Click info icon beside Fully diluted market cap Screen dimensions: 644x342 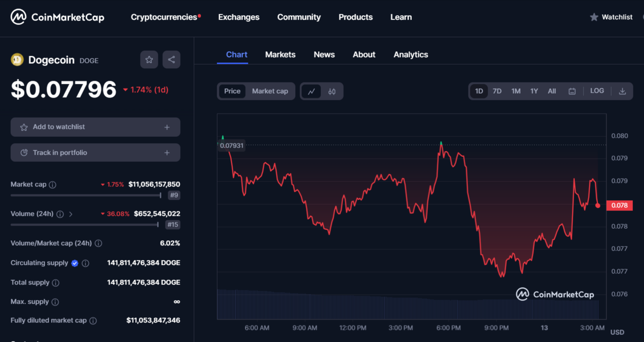click(93, 321)
